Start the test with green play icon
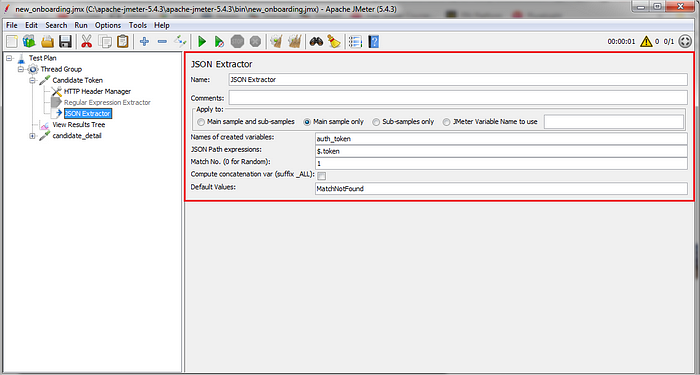The height and width of the screenshot is (375, 700). [202, 42]
